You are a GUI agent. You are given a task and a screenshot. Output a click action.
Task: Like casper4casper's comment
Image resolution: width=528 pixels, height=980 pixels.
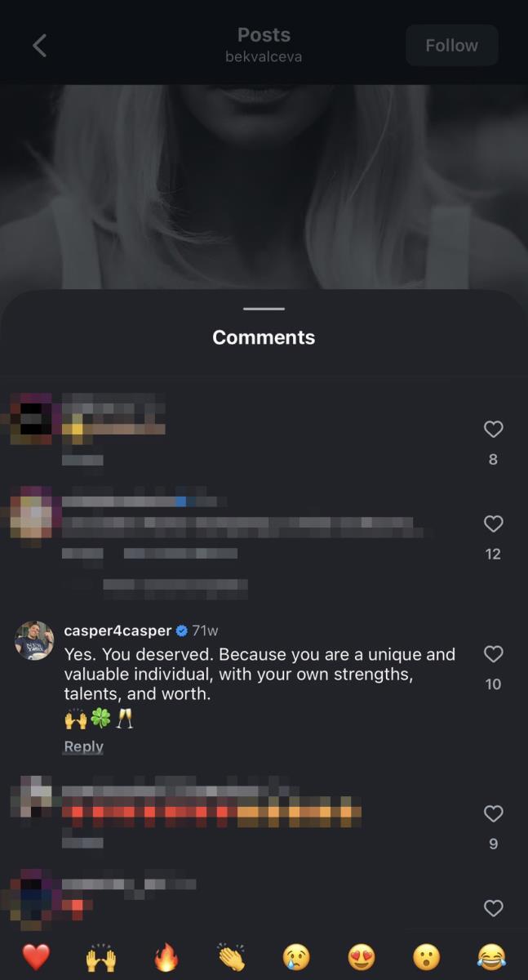[493, 654]
